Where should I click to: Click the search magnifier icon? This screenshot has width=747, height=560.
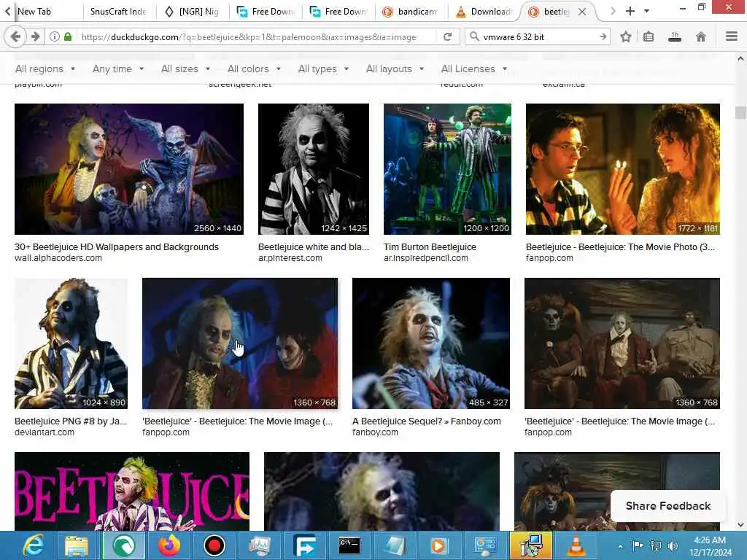click(x=474, y=36)
